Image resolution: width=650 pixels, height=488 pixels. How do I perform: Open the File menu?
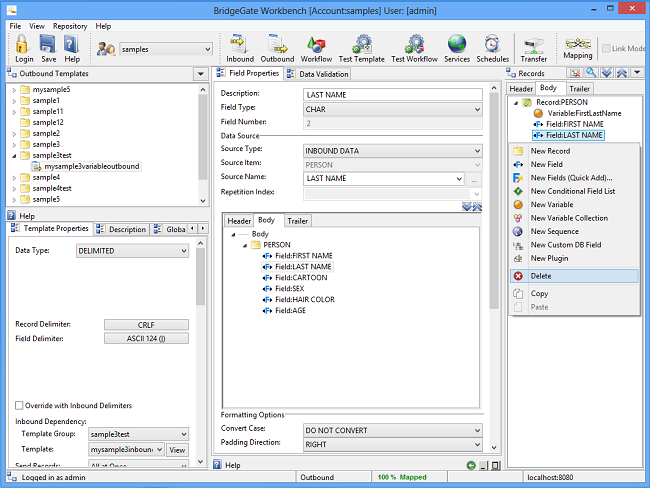point(15,26)
